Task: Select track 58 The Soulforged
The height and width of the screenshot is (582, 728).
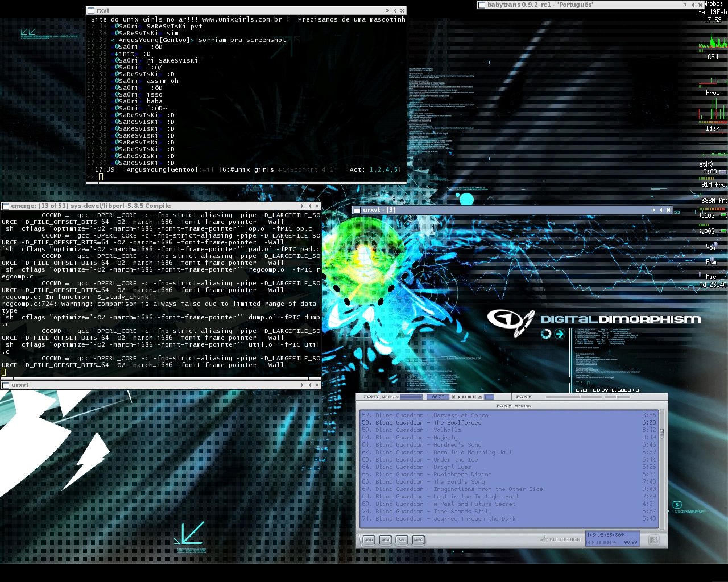Action: [x=508, y=423]
